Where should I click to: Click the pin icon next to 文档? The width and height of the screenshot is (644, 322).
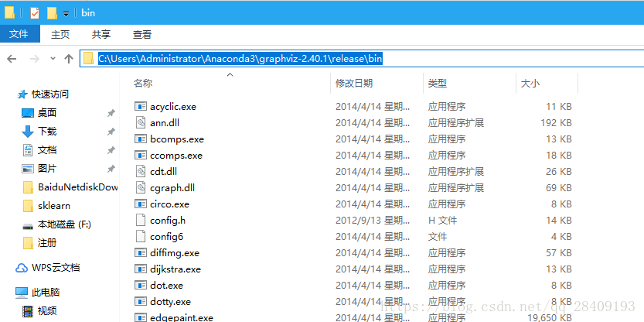coord(111,150)
